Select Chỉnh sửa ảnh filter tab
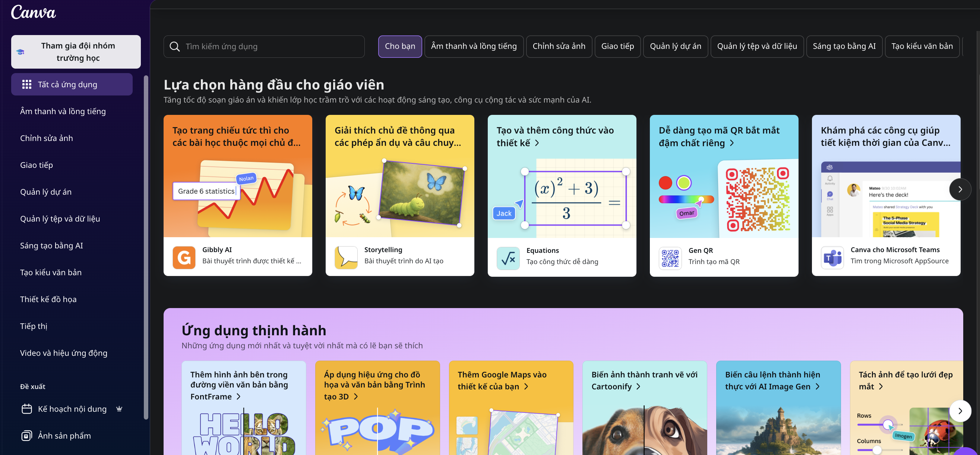The height and width of the screenshot is (455, 980). point(559,46)
